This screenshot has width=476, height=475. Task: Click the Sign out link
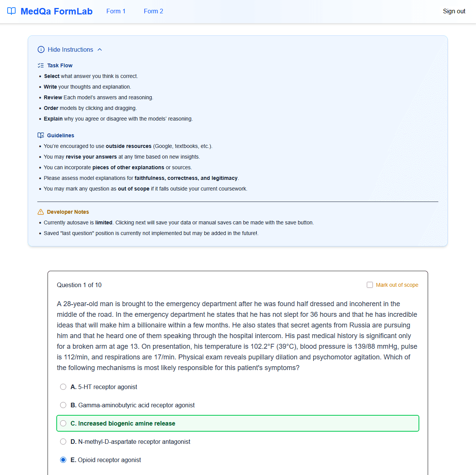(454, 11)
